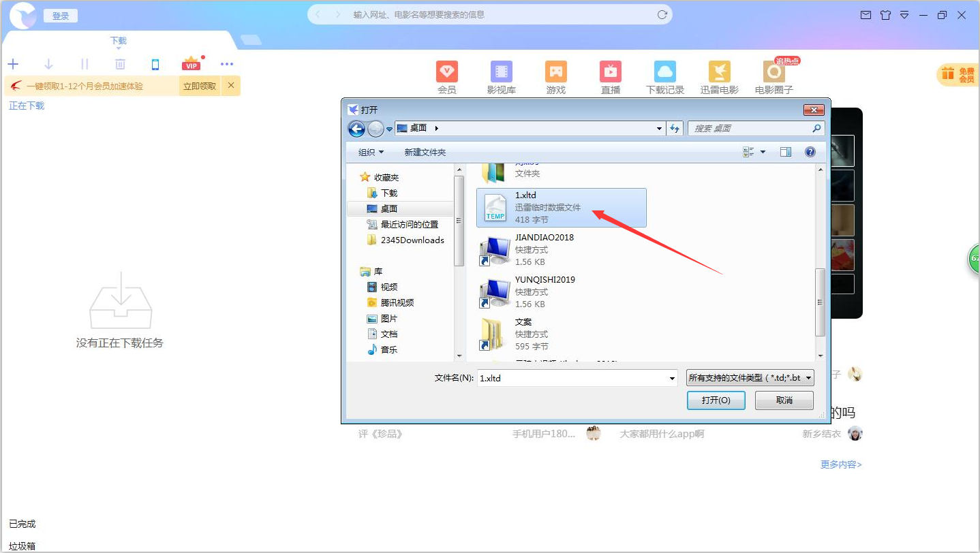The image size is (980, 553).
Task: Select 垃圾箱 in the sidebar
Action: (22, 546)
